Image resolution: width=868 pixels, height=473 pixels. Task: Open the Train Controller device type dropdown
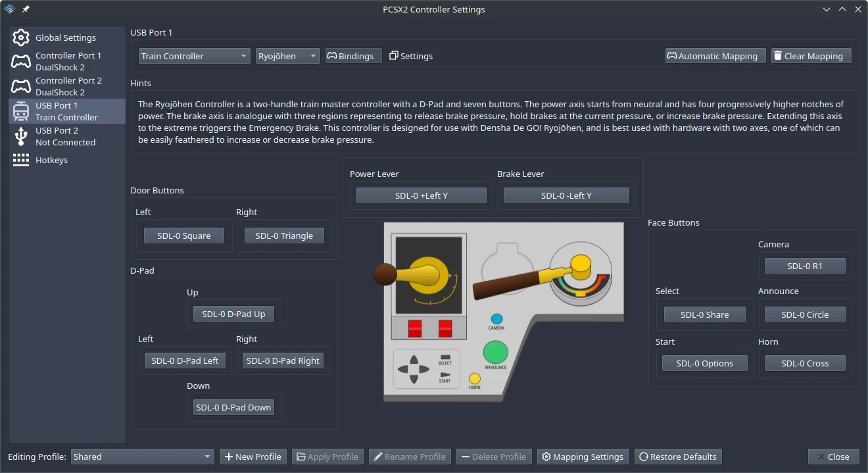pos(194,56)
